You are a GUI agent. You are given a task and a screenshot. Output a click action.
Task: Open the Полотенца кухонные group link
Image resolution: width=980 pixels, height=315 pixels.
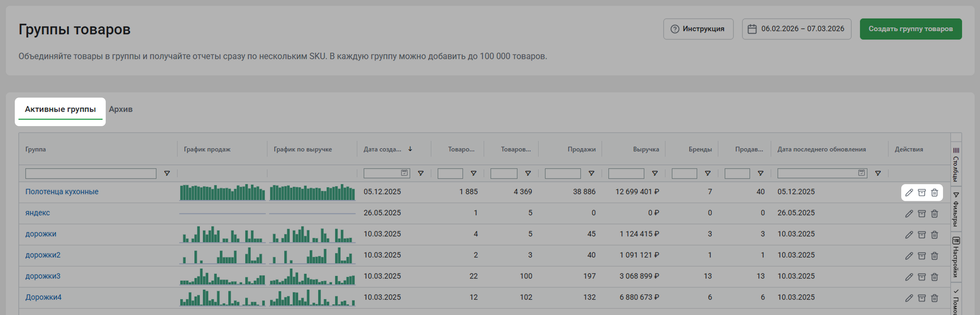pos(62,192)
